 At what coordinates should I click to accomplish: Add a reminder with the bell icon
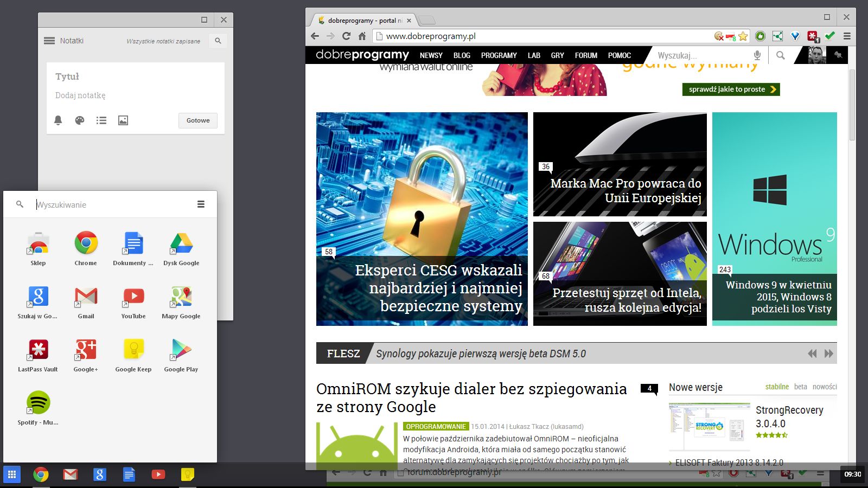point(58,120)
